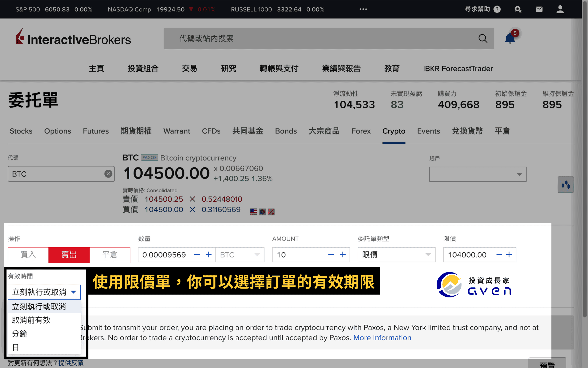Viewport: 588px width, 368px height.
Task: Switch to the Stocks tab
Action: click(21, 131)
